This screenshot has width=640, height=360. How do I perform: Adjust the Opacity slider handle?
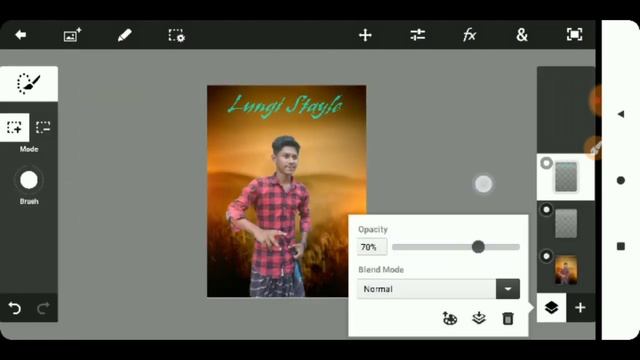(478, 247)
